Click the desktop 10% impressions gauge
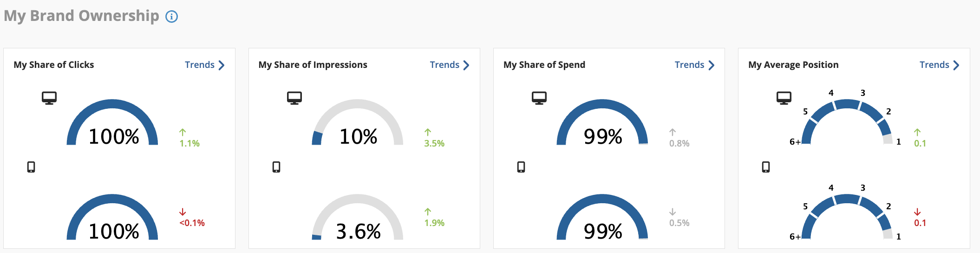 (358, 122)
